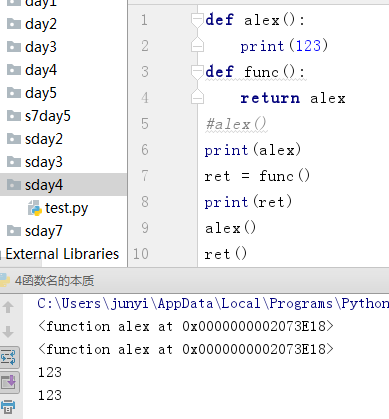This screenshot has width=389, height=419.
Task: Click the 'def alex():' code line
Action: pos(255,20)
